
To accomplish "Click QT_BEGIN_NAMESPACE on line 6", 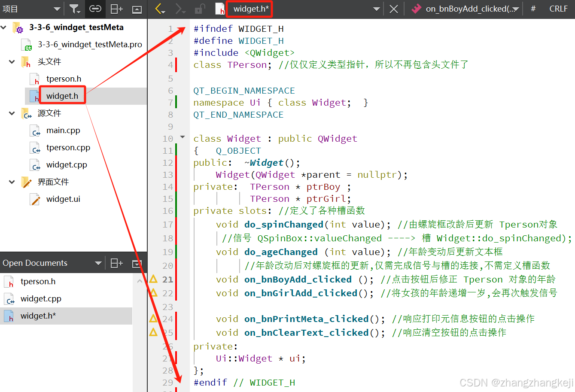I will [244, 91].
